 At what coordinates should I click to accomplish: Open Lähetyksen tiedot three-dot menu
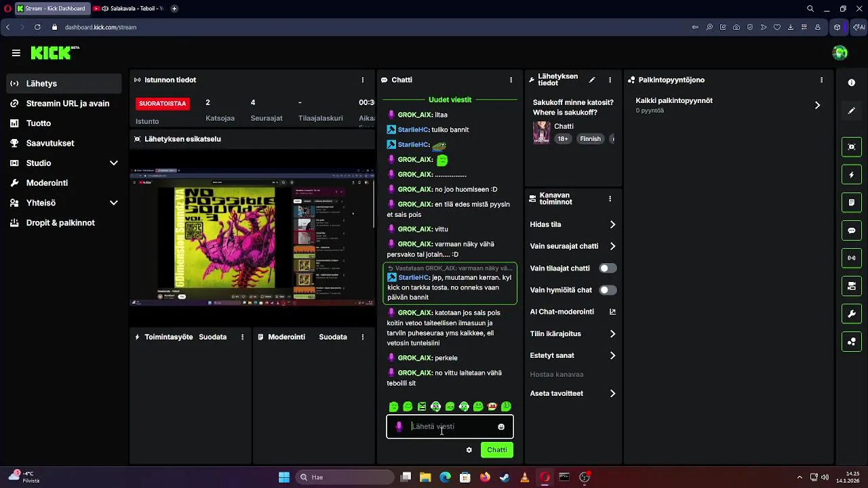click(x=610, y=80)
